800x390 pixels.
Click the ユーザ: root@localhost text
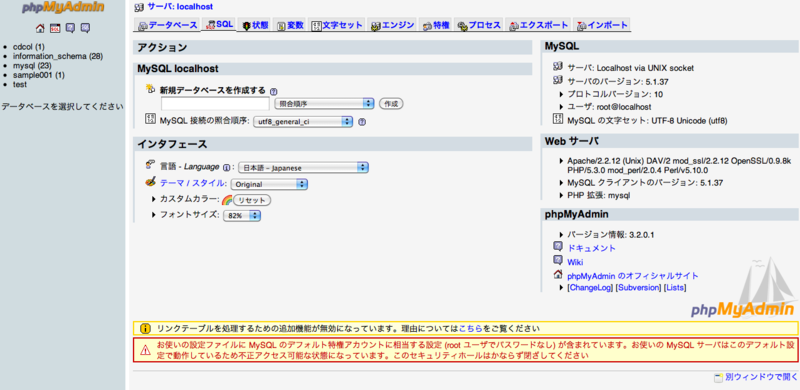pos(609,107)
